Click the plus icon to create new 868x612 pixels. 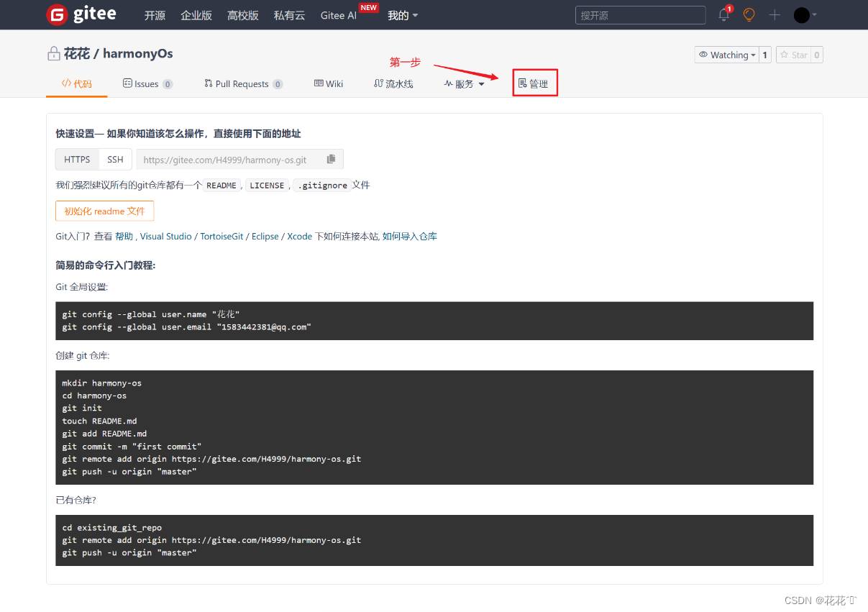[x=775, y=14]
